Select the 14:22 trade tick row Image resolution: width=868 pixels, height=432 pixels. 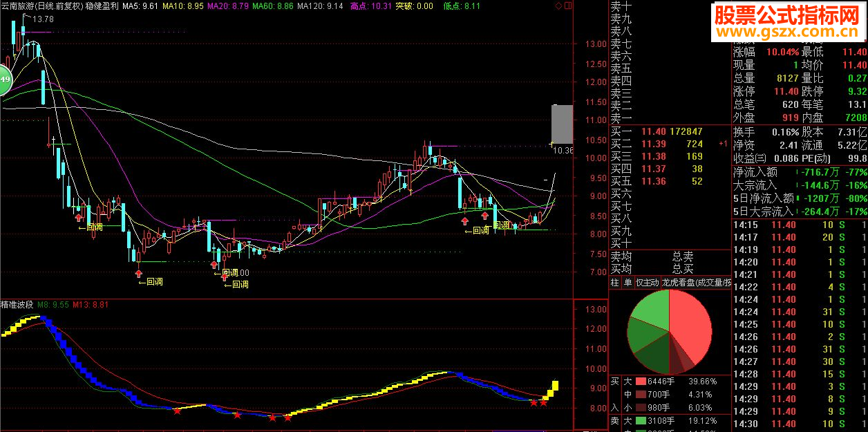coord(800,287)
